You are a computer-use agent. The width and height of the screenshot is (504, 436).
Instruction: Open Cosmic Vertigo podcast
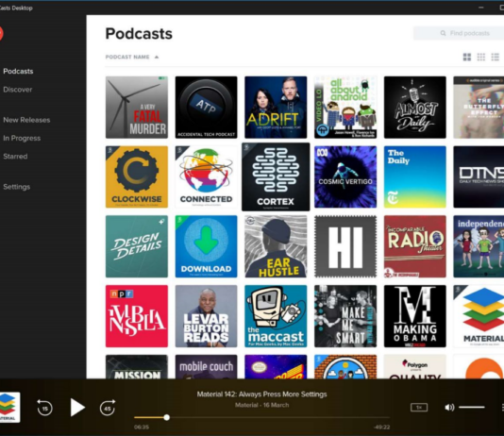pyautogui.click(x=345, y=176)
